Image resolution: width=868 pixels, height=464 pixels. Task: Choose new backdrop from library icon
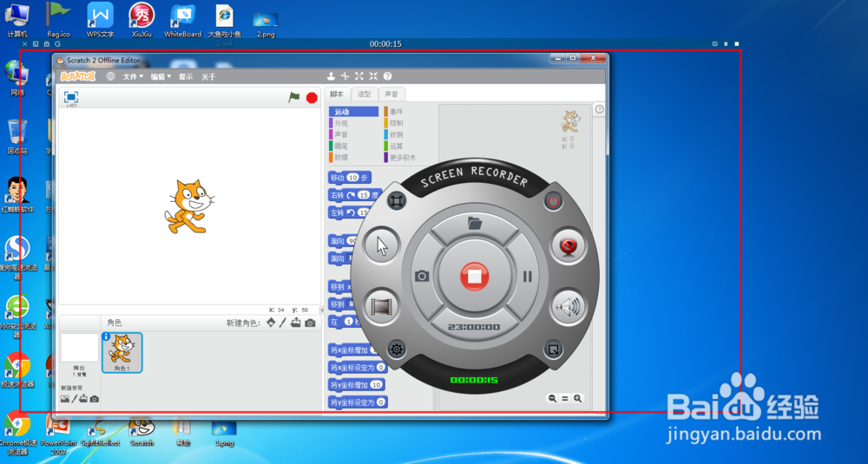tap(65, 399)
